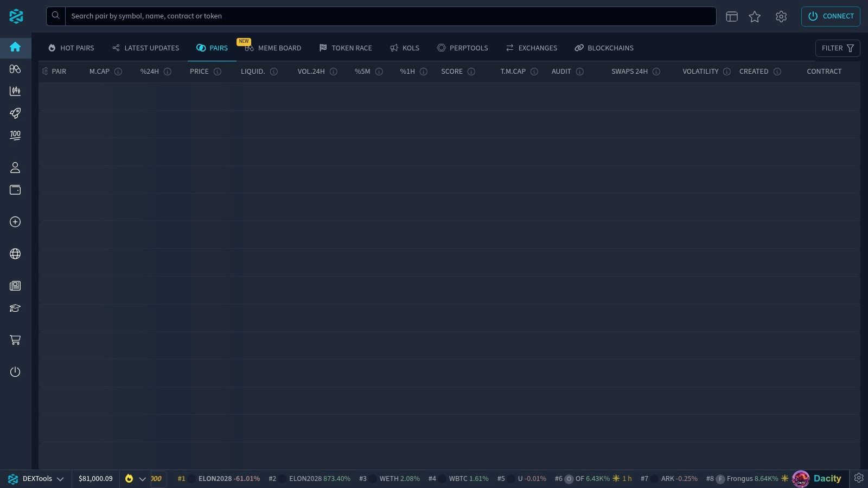Open the user account sidebar icon
The height and width of the screenshot is (488, 868).
15,168
